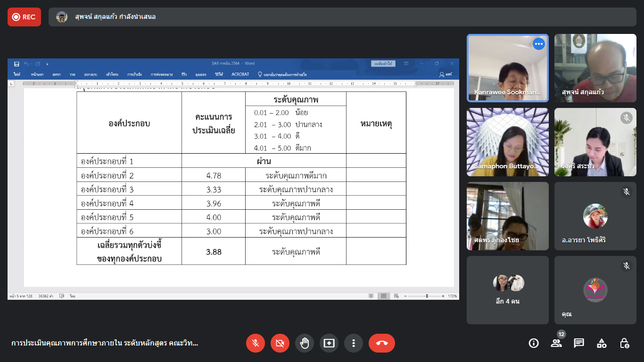
Task: Open the meeting details info icon
Action: [x=534, y=343]
